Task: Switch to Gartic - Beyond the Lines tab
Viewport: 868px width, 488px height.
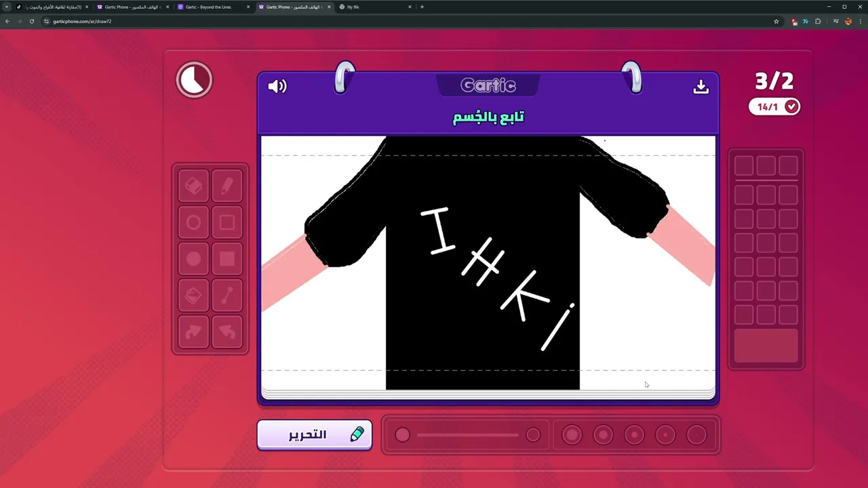Action: [214, 7]
